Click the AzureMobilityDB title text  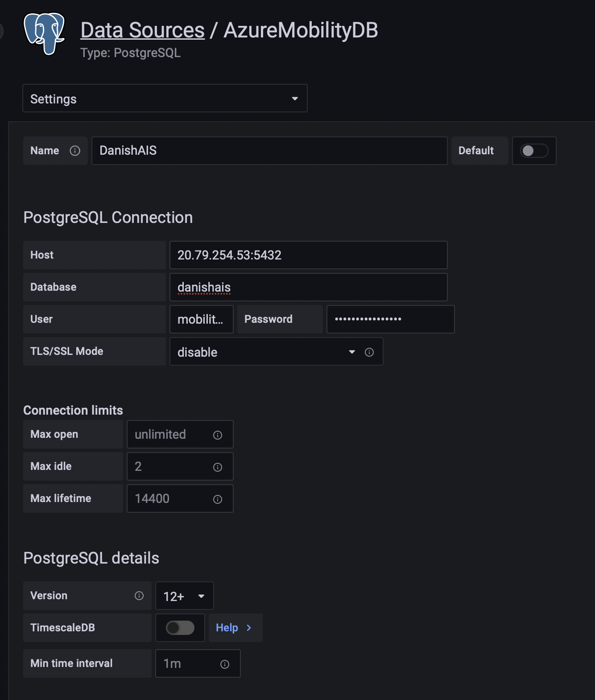tap(301, 30)
